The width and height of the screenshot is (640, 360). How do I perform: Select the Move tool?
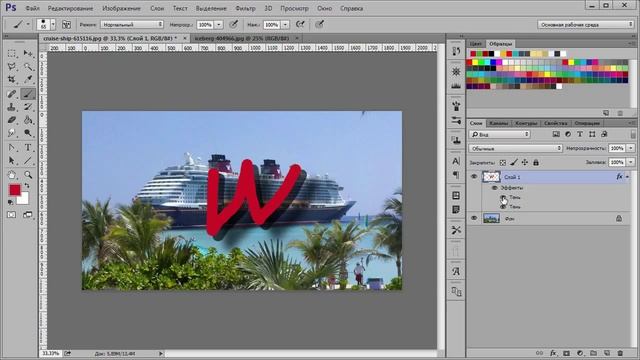pos(28,53)
